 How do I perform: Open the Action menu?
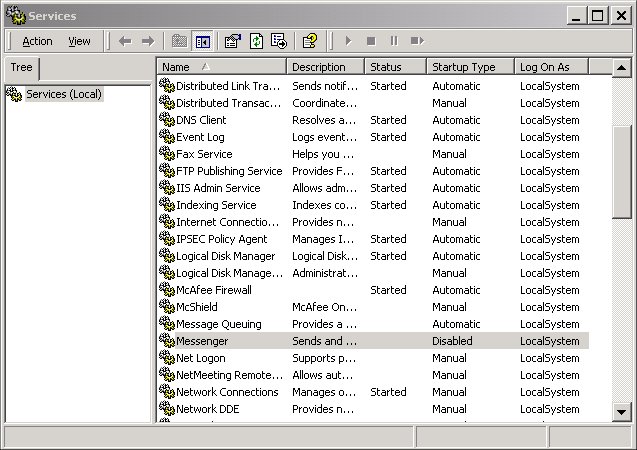(x=37, y=41)
